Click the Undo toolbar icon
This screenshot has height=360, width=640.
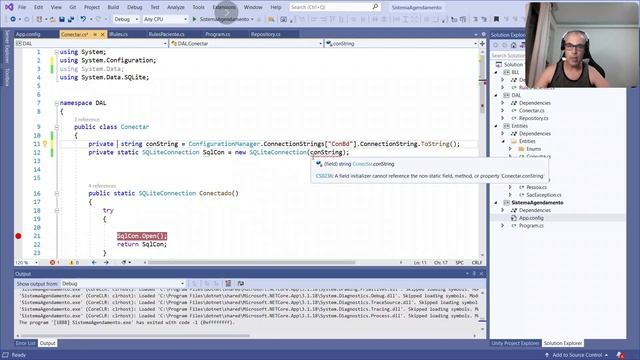tap(83, 19)
